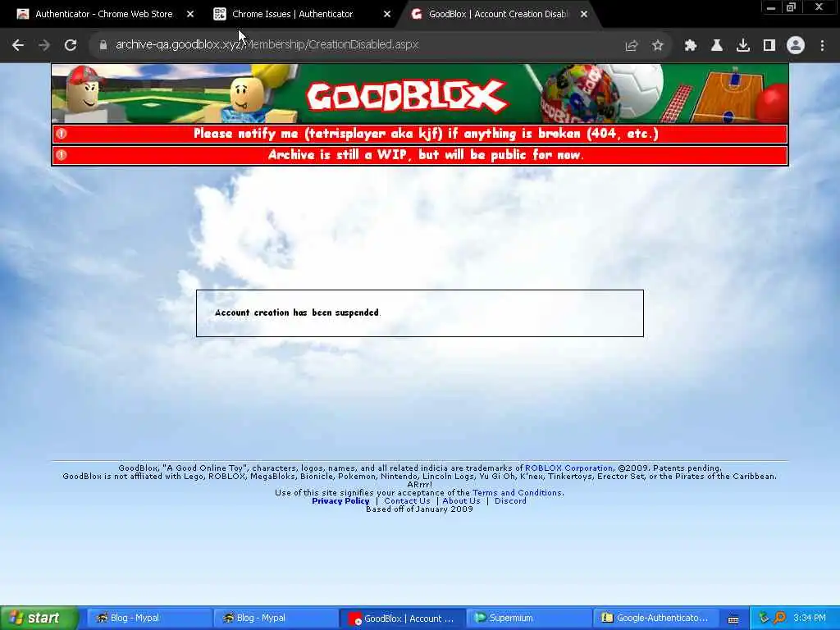The width and height of the screenshot is (840, 630).
Task: Toggle the side panel icon
Action: [x=769, y=46]
